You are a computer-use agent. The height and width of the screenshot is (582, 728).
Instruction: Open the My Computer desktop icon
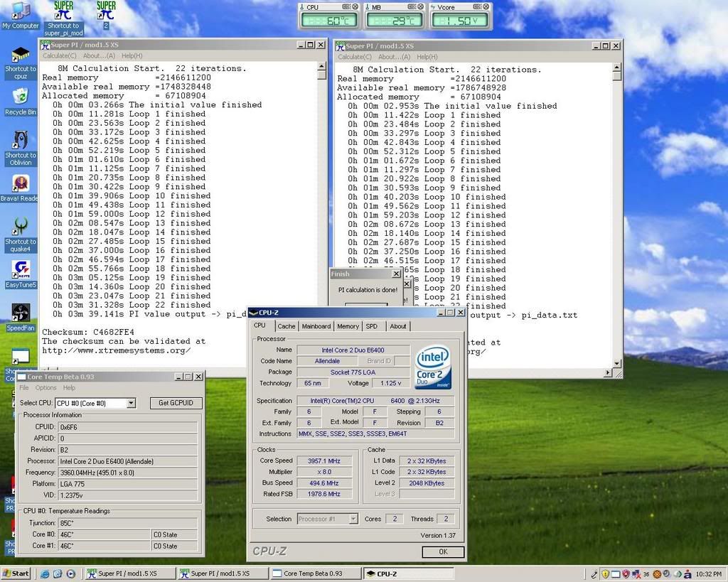pyautogui.click(x=20, y=12)
